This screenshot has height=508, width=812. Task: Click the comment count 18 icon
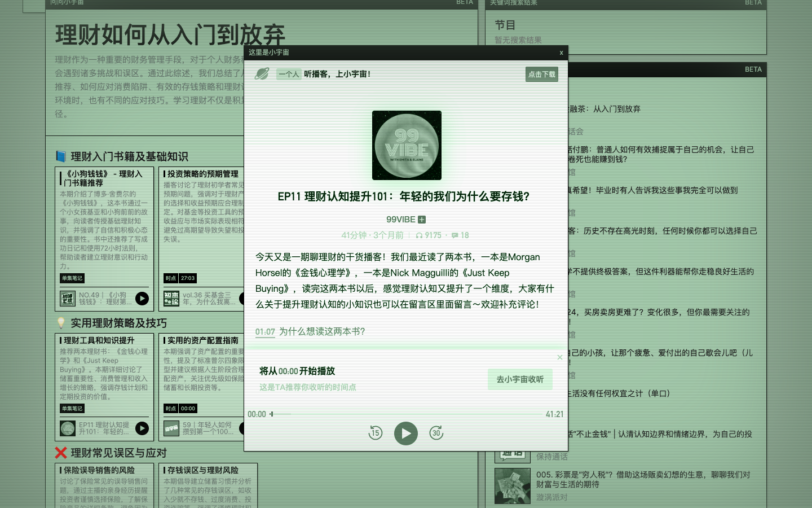(x=460, y=235)
